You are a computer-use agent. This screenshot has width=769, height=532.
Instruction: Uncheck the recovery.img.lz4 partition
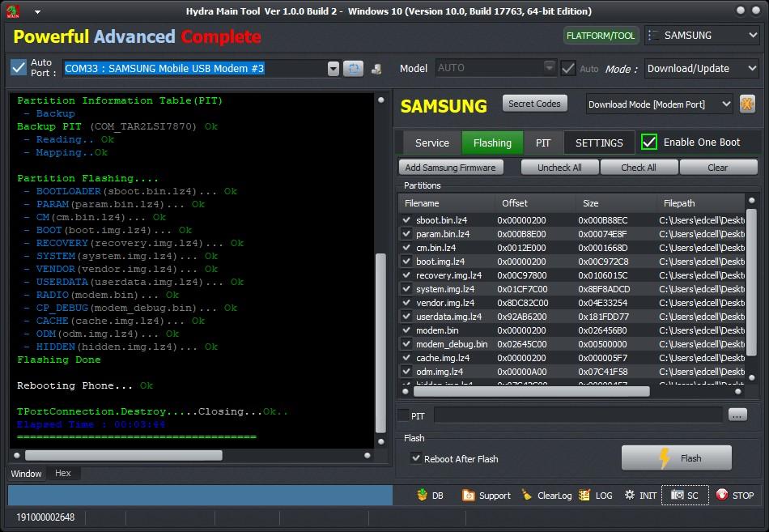[406, 275]
